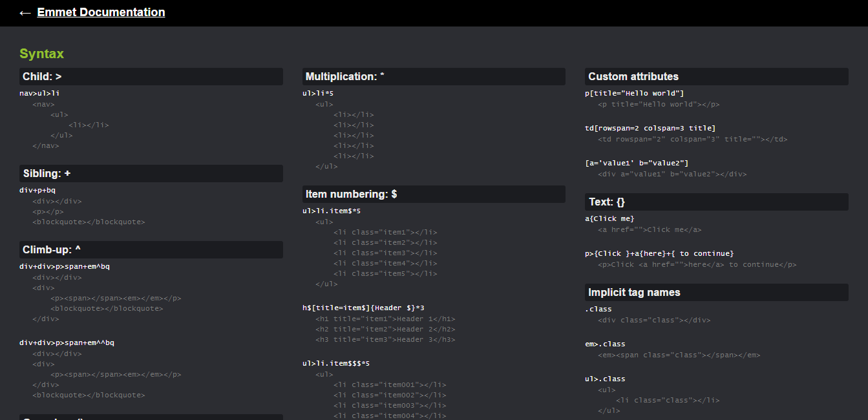868x420 pixels.
Task: Select the 'Sibling: +' section header
Action: click(x=151, y=173)
